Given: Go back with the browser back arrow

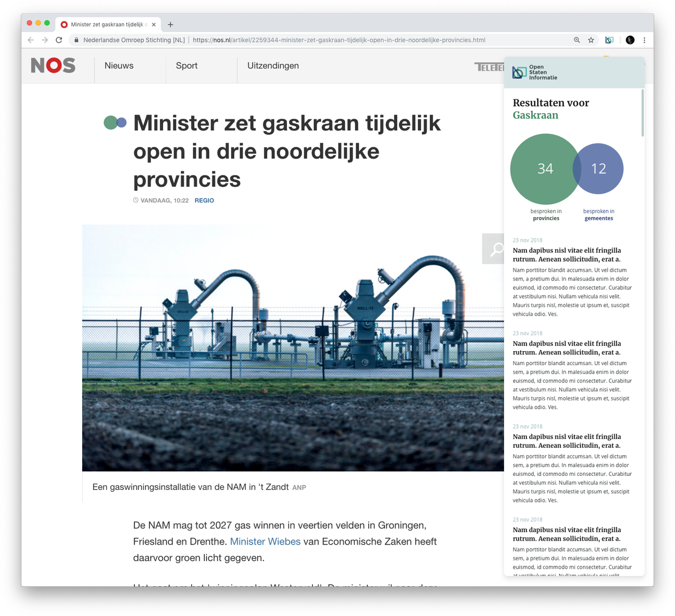Looking at the screenshot, I should click(x=31, y=40).
